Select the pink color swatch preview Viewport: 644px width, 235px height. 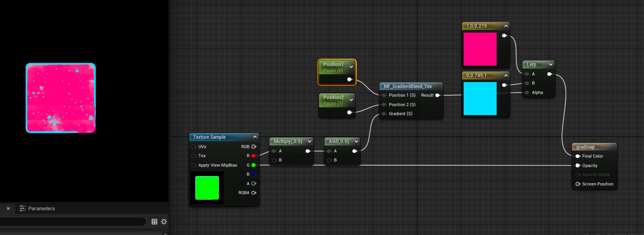[x=480, y=49]
